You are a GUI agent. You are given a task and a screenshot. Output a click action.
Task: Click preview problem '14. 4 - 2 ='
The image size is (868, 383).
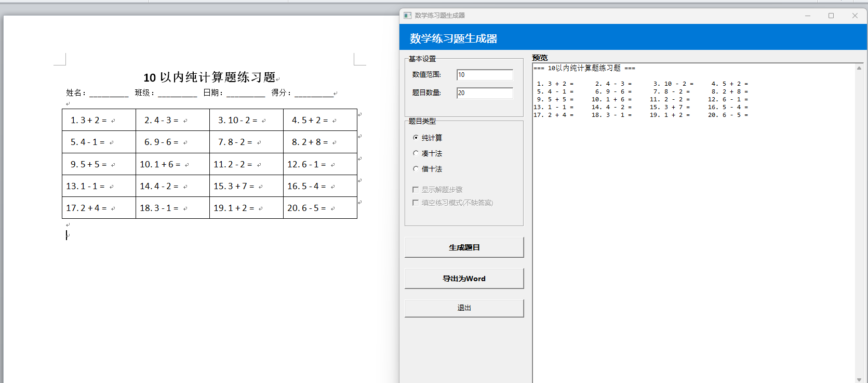(x=611, y=107)
